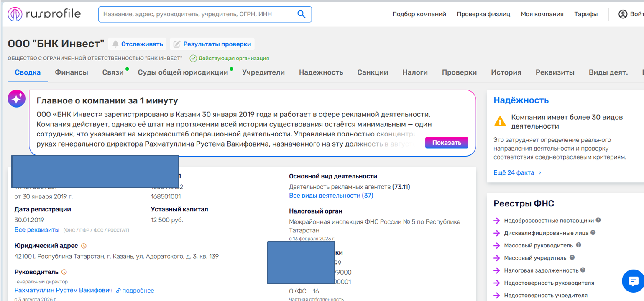Viewport: 644px width, 301px height.
Task: Open Подбор компаний in top menu
Action: click(x=419, y=14)
